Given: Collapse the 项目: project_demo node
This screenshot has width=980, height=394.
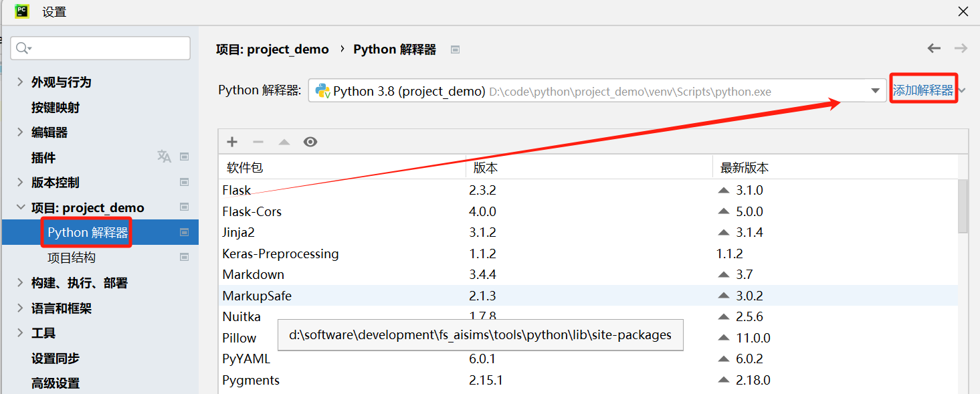Looking at the screenshot, I should (x=20, y=207).
